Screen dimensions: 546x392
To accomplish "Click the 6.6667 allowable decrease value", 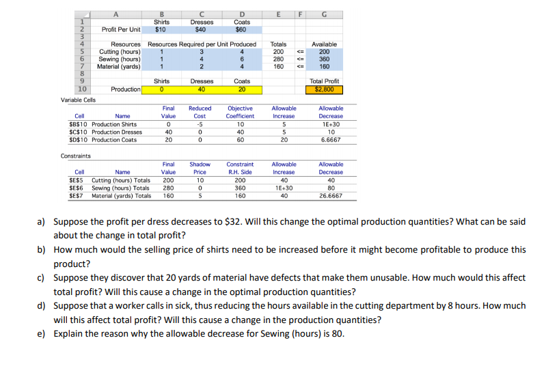I will [x=331, y=140].
